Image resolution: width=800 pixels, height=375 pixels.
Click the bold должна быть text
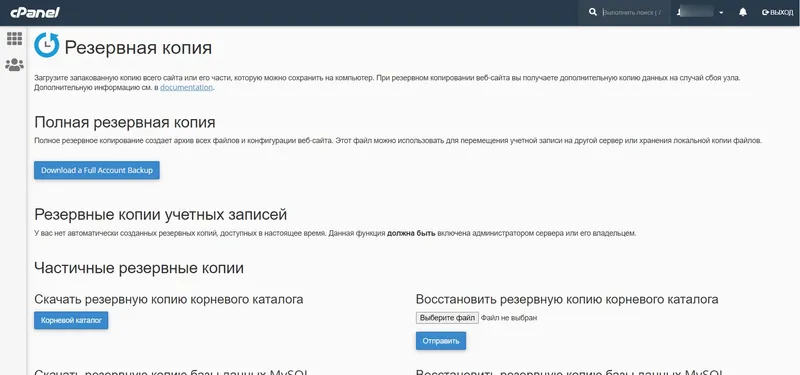(411, 233)
